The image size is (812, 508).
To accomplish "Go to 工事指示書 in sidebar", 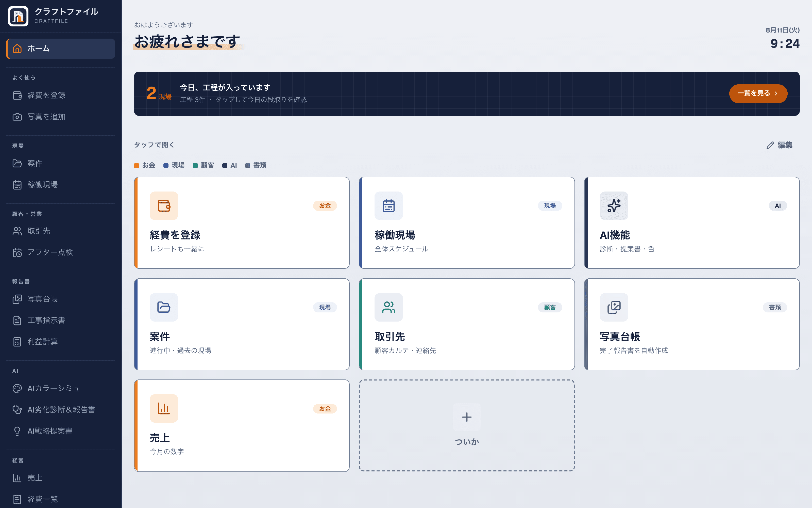I will pyautogui.click(x=61, y=321).
